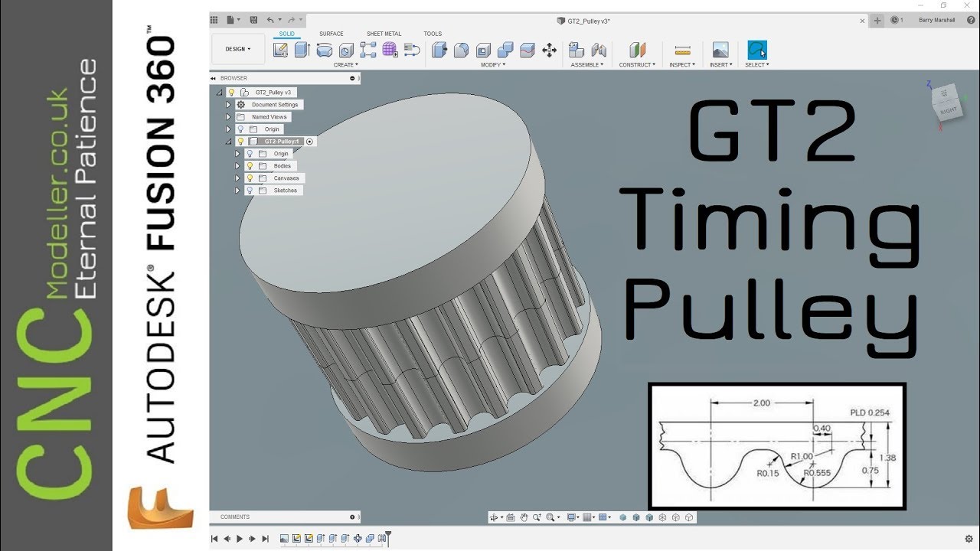The height and width of the screenshot is (551, 980).
Task: Open the ASSEMBLE dropdown menu
Action: coord(587,65)
